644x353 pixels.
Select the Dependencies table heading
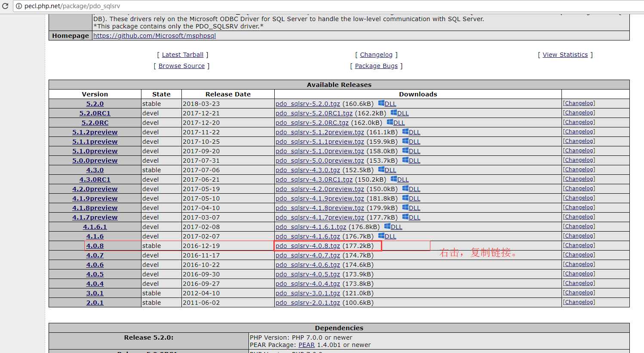point(339,328)
